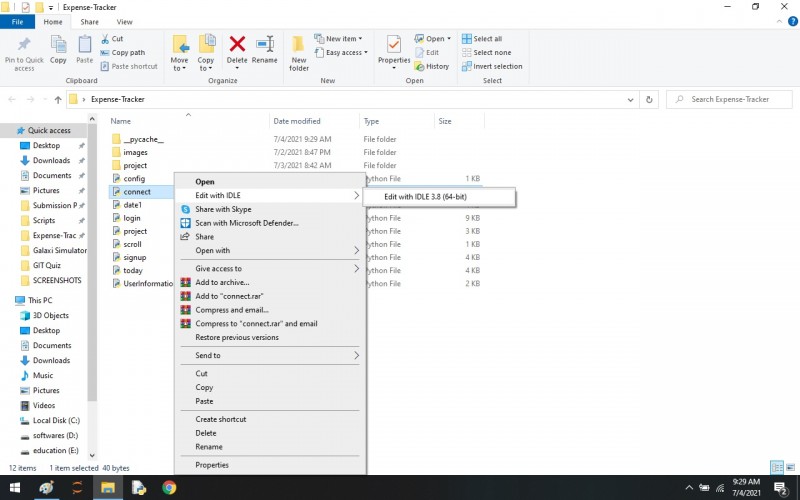Click the Cut scissors in ribbon
The image size is (800, 500).
tap(112, 39)
